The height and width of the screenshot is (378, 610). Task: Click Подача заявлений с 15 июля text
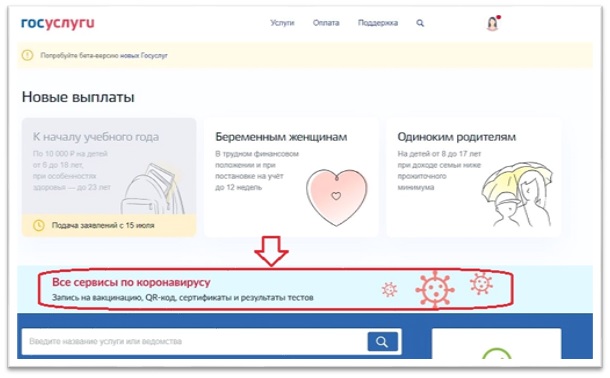click(x=103, y=225)
